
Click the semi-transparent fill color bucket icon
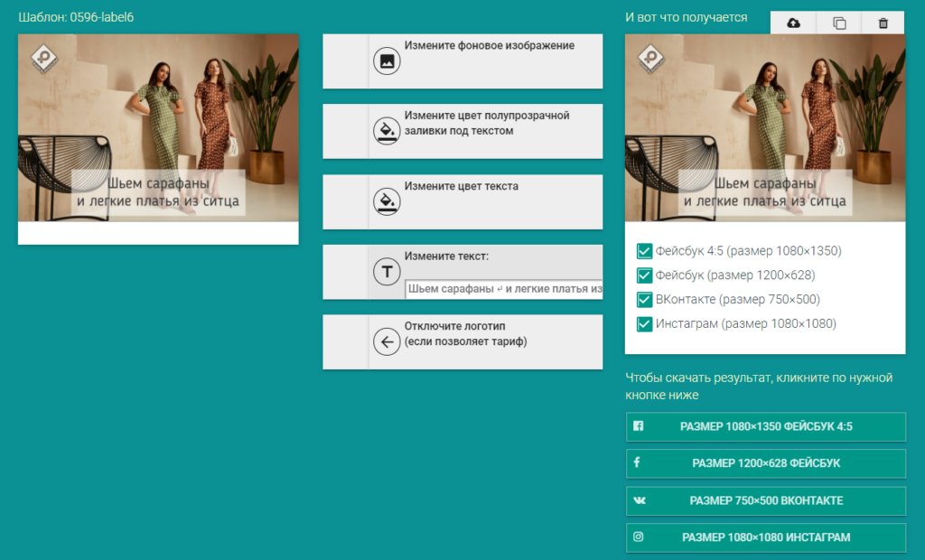pyautogui.click(x=387, y=131)
